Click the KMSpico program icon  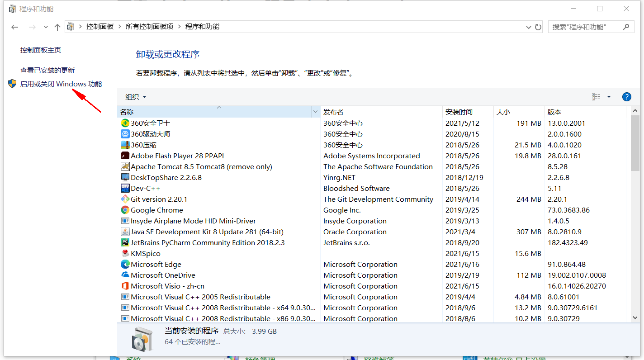tap(125, 253)
